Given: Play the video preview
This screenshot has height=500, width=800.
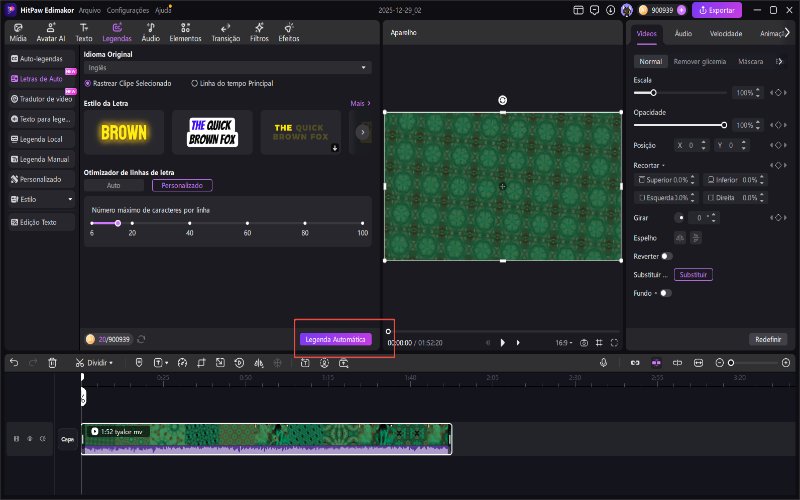Looking at the screenshot, I should point(502,343).
